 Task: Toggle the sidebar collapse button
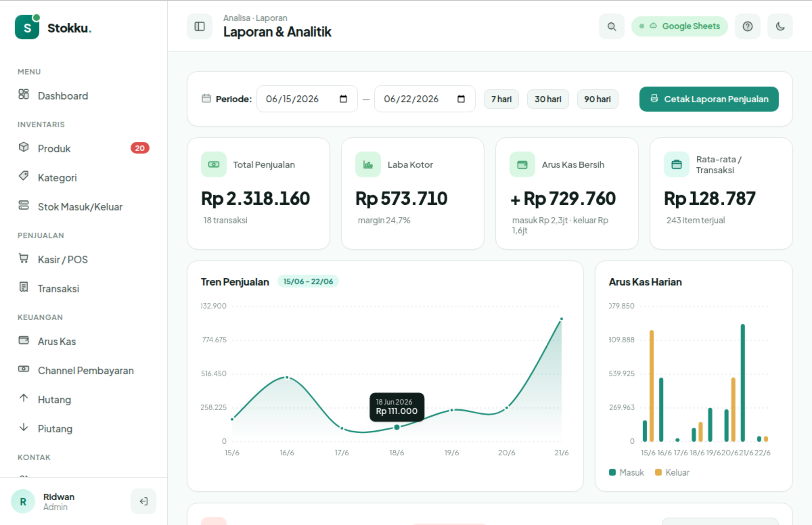[x=199, y=26]
